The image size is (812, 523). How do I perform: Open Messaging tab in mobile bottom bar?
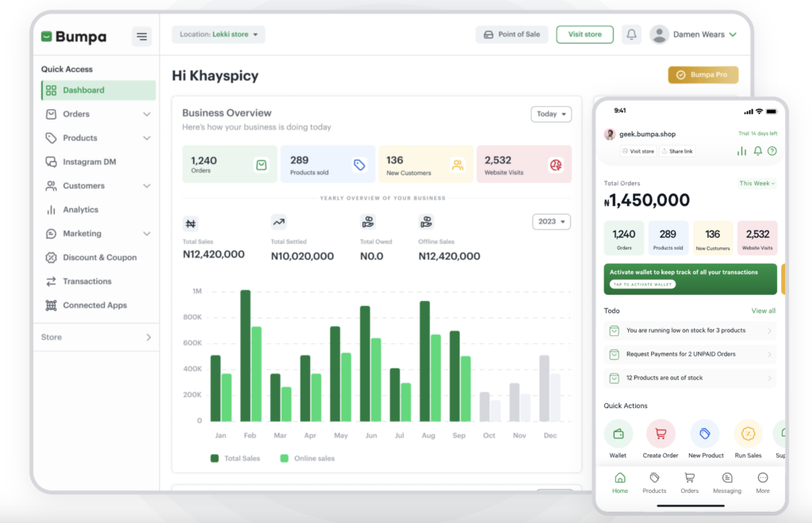click(x=726, y=483)
